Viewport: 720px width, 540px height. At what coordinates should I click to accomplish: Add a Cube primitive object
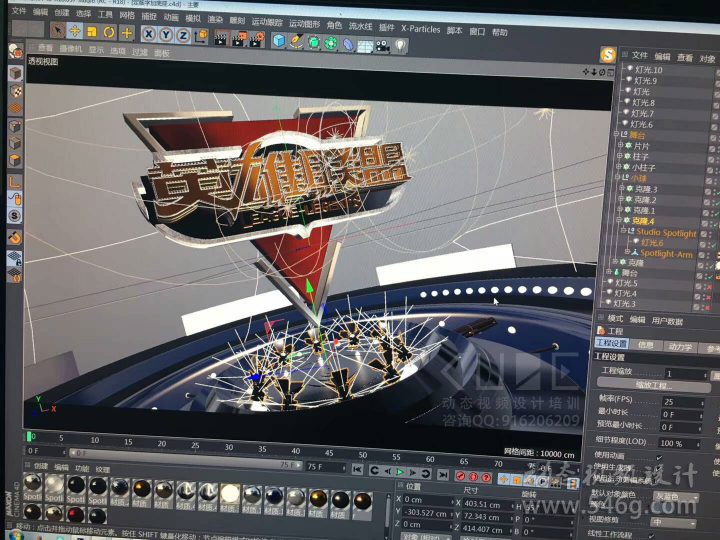pyautogui.click(x=280, y=41)
